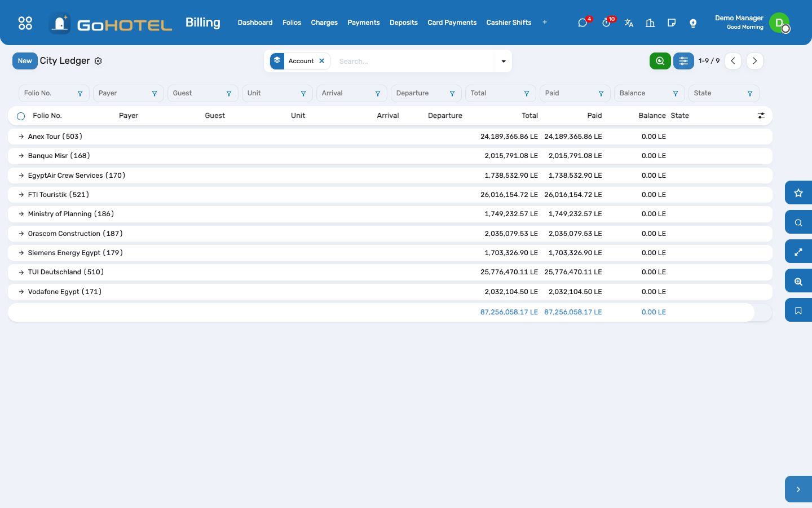
Task: Open the sticky notes icon
Action: click(x=672, y=23)
